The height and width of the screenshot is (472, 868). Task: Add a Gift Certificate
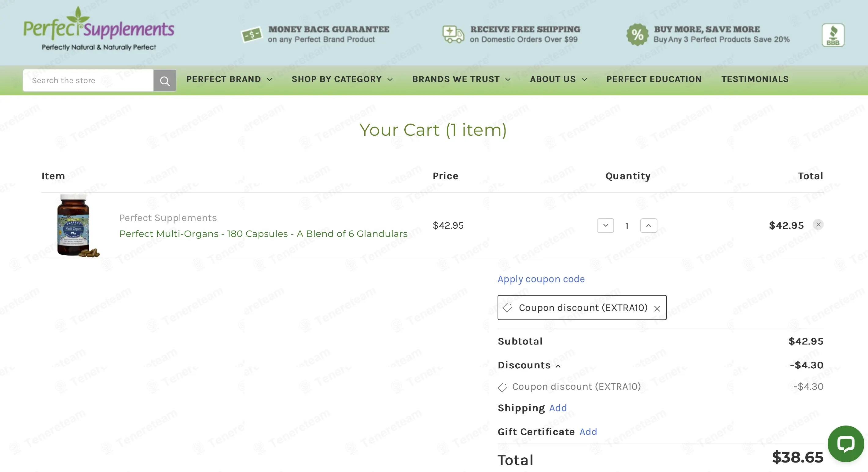click(x=588, y=432)
